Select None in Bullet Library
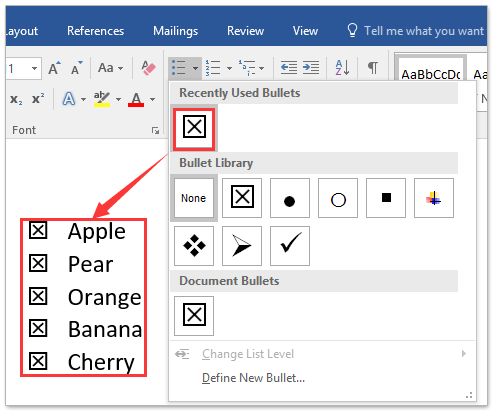Screen dimensions: 494x413 tap(194, 198)
